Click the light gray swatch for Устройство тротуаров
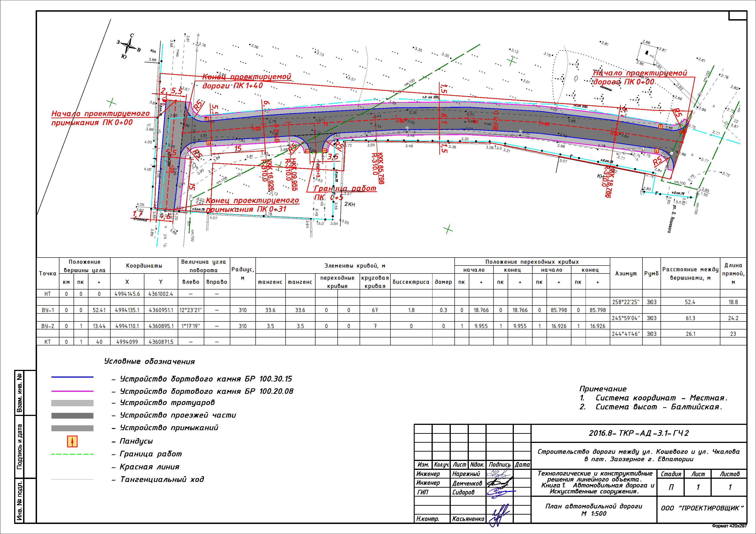756x534 pixels. 72,403
